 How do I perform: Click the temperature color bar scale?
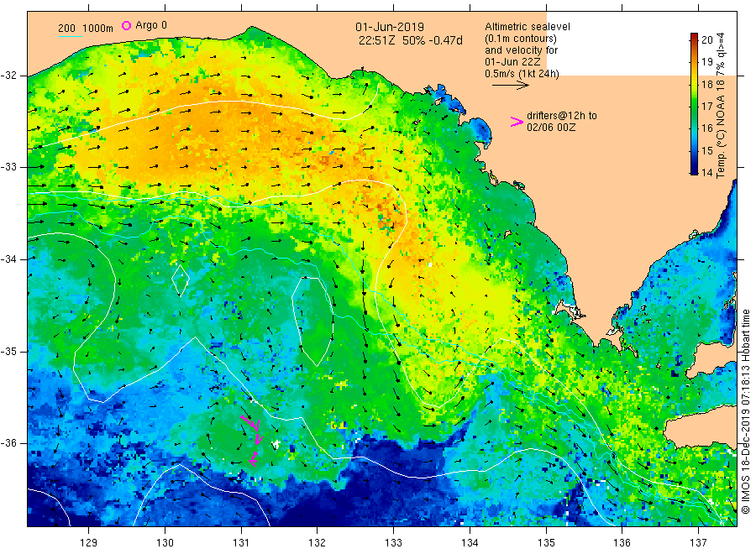[695, 103]
